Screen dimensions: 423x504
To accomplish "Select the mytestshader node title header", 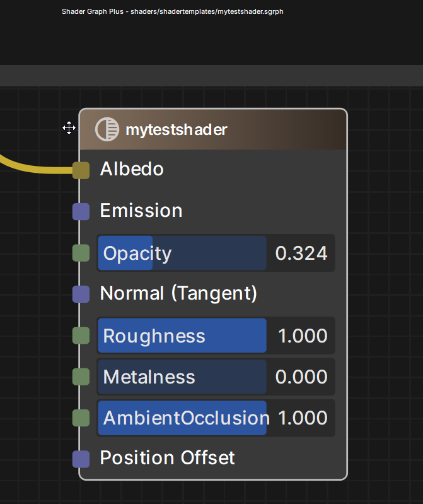I will [213, 129].
